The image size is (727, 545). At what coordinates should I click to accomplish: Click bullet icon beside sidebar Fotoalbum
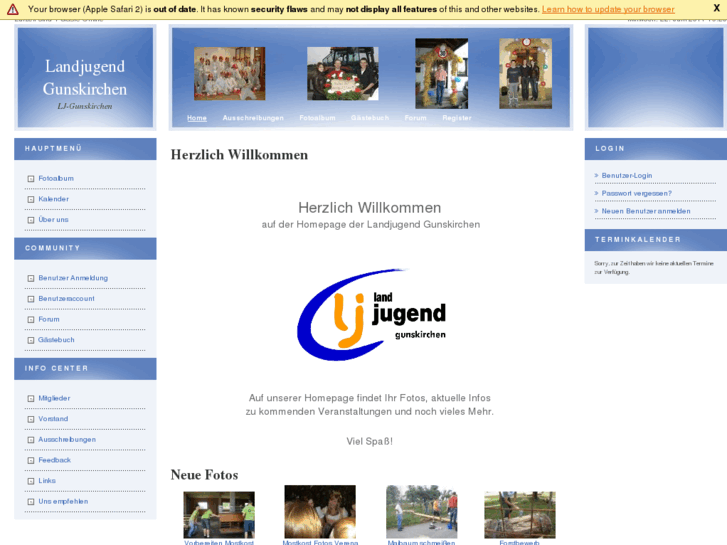point(31,179)
